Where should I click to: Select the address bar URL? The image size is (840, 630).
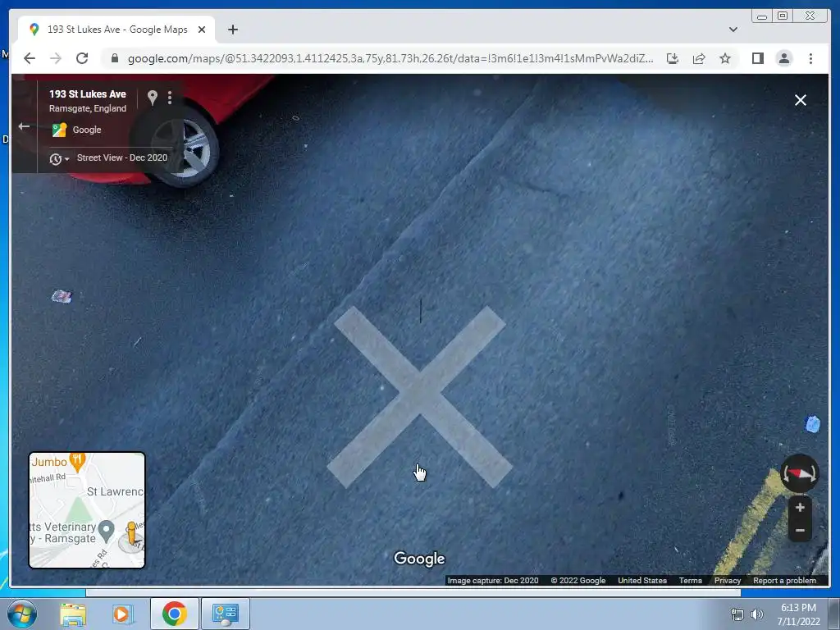point(390,58)
